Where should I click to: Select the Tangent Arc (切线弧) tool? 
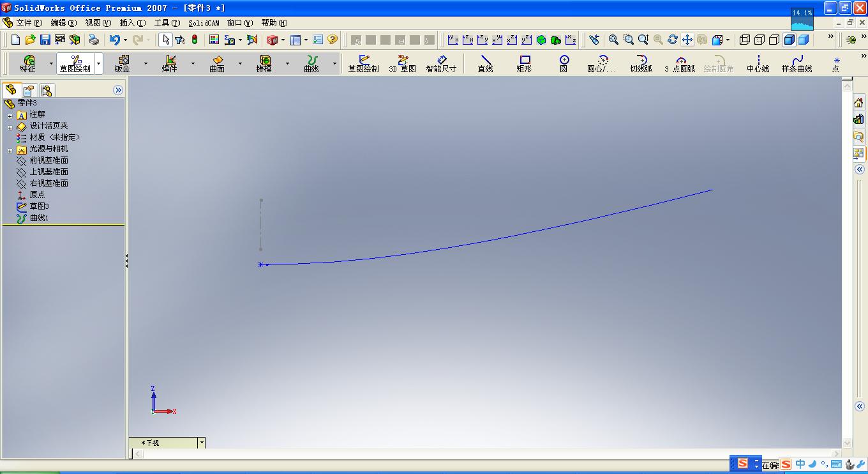click(641, 64)
